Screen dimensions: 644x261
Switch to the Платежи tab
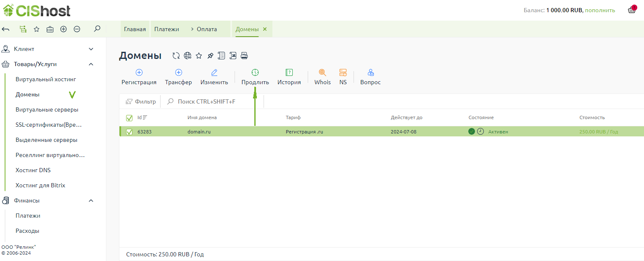point(166,29)
